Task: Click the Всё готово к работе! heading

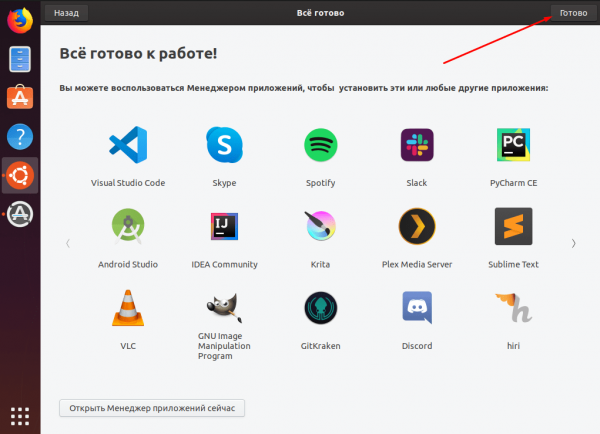Action: point(138,54)
